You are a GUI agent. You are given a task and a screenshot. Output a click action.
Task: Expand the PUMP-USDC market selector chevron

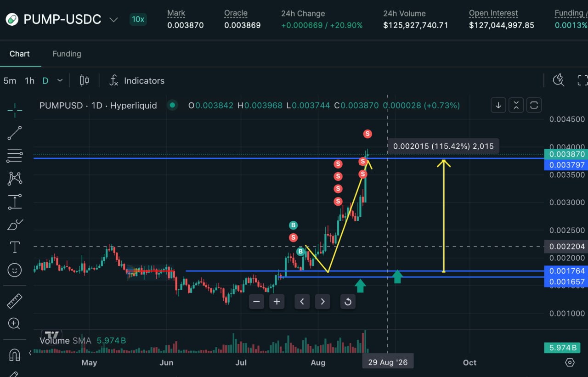113,20
